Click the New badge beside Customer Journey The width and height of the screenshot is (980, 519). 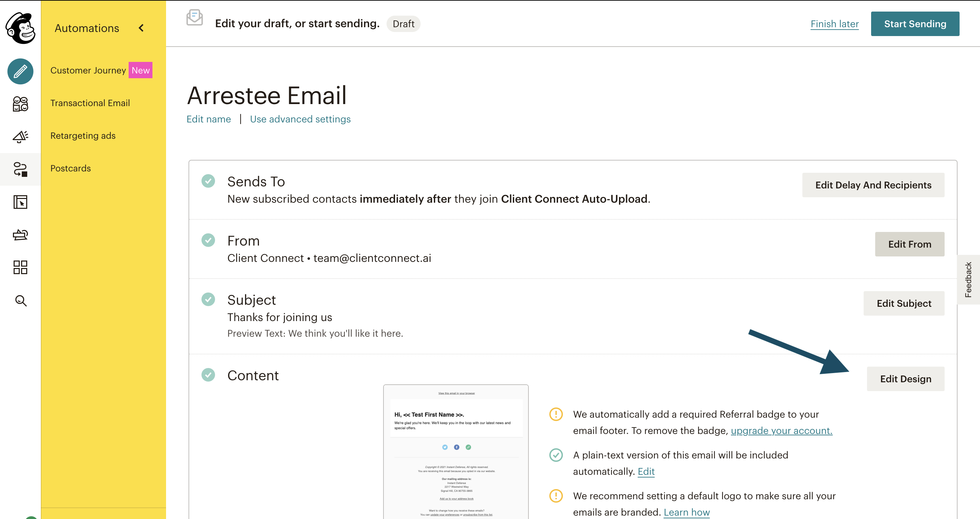click(x=141, y=70)
